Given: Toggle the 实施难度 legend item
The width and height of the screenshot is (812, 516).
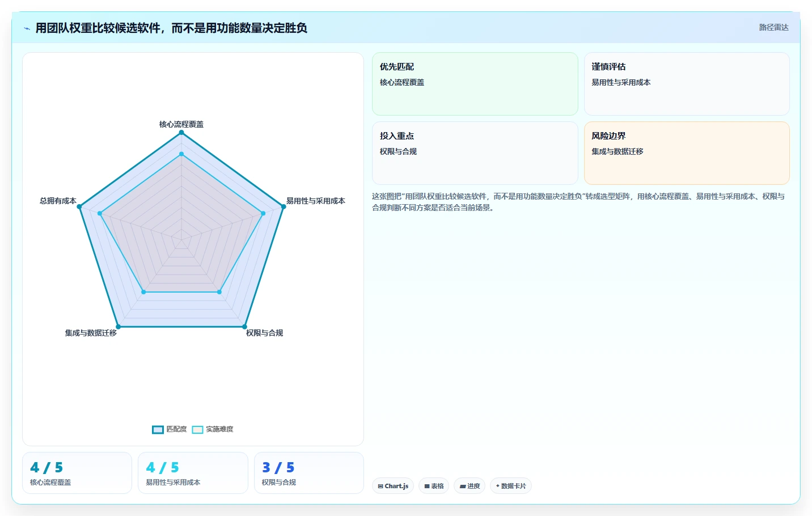Looking at the screenshot, I should pyautogui.click(x=213, y=429).
